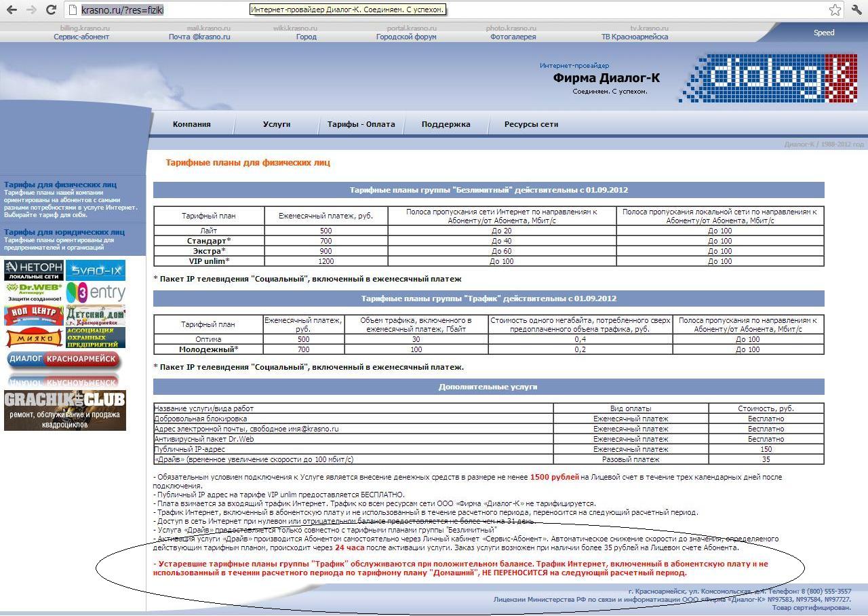Click the "Трафик" group header bar
Screen dimensions: 868x616
click(488, 299)
